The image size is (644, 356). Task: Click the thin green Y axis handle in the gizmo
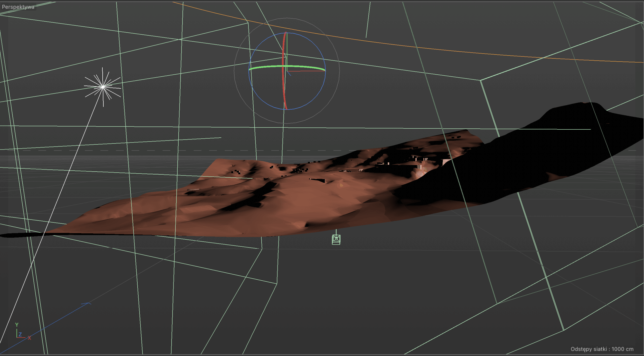click(287, 45)
